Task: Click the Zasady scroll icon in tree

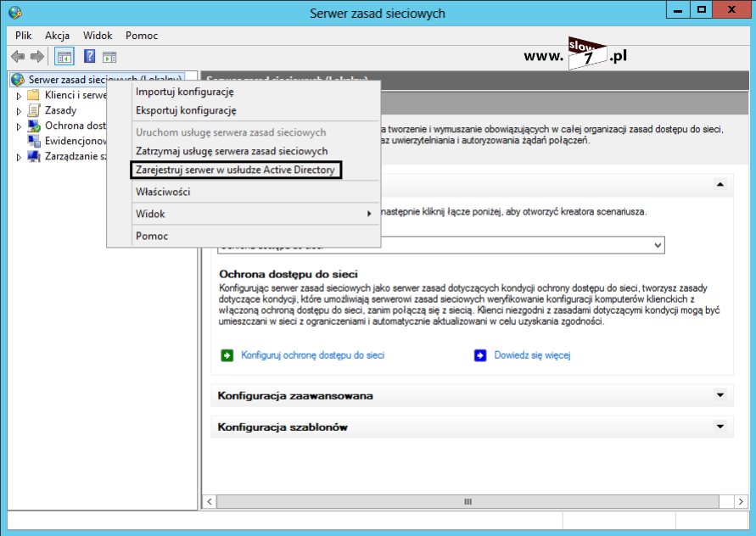Action: tap(34, 110)
